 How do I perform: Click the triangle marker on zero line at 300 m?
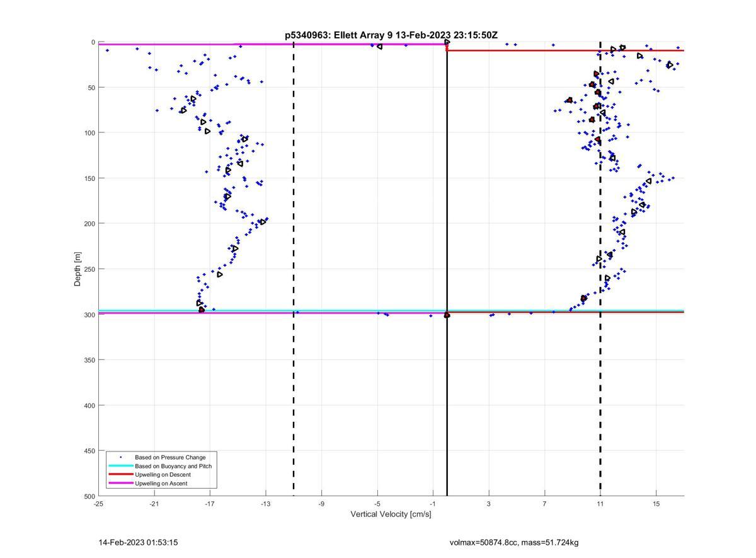(447, 315)
